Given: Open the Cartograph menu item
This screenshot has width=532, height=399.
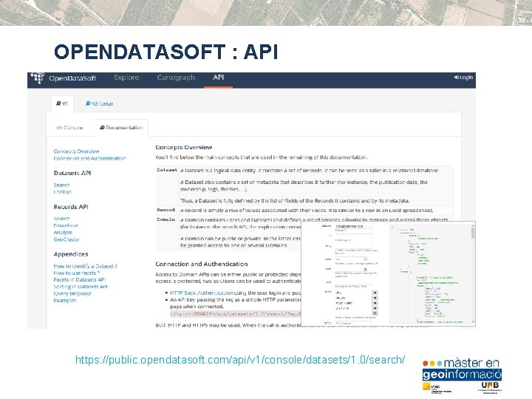Looking at the screenshot, I should pyautogui.click(x=176, y=78).
